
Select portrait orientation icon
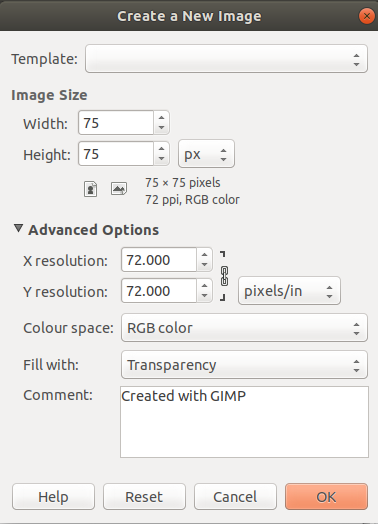(90, 189)
